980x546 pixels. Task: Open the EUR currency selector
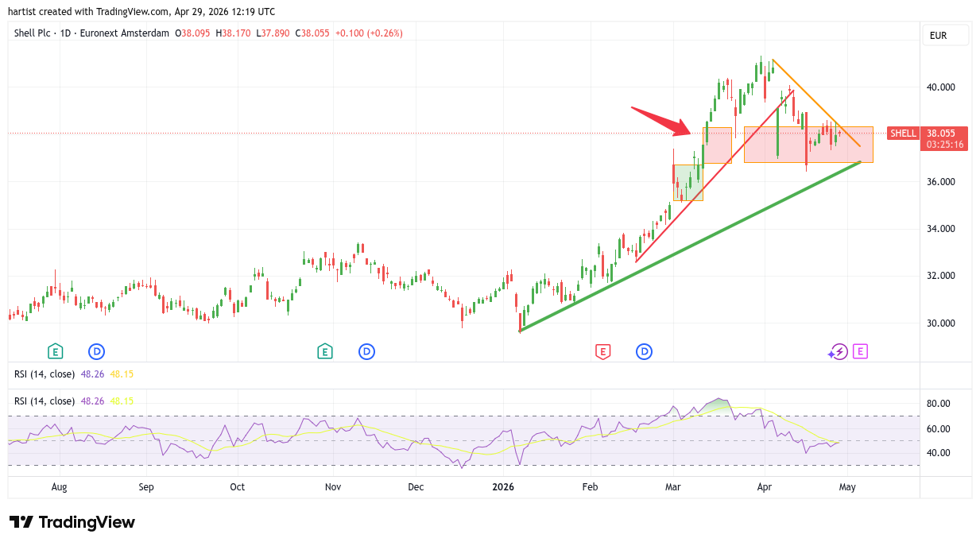pos(945,36)
